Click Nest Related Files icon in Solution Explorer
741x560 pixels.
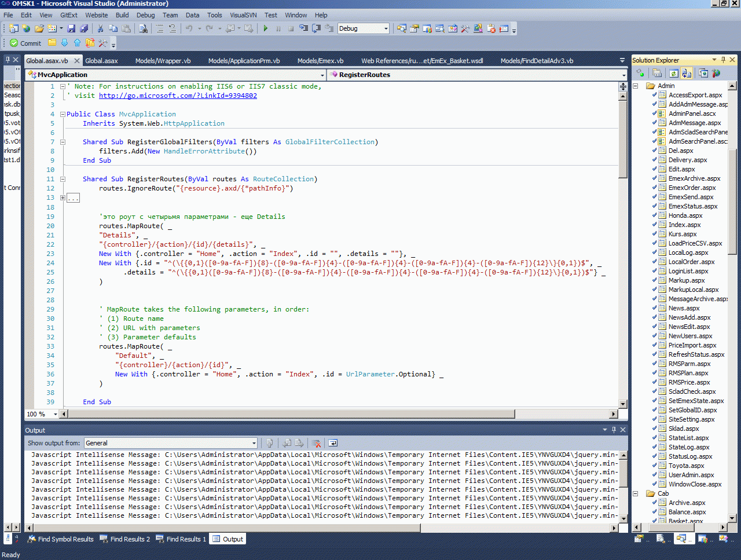pyautogui.click(x=687, y=73)
